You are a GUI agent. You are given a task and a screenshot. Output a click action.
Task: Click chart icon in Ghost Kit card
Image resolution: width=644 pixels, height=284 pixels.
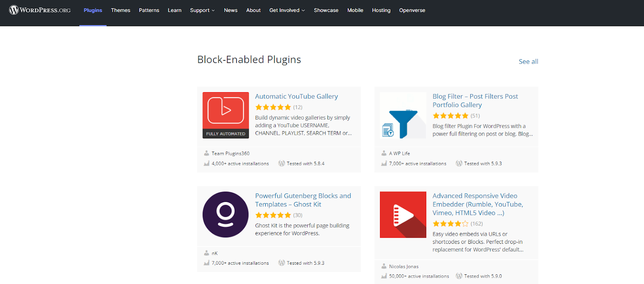point(206,263)
